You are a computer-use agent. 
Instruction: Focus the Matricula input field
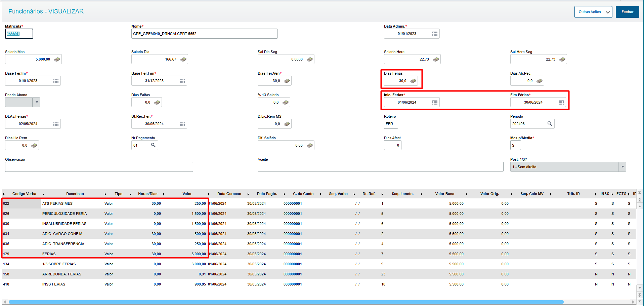click(19, 34)
